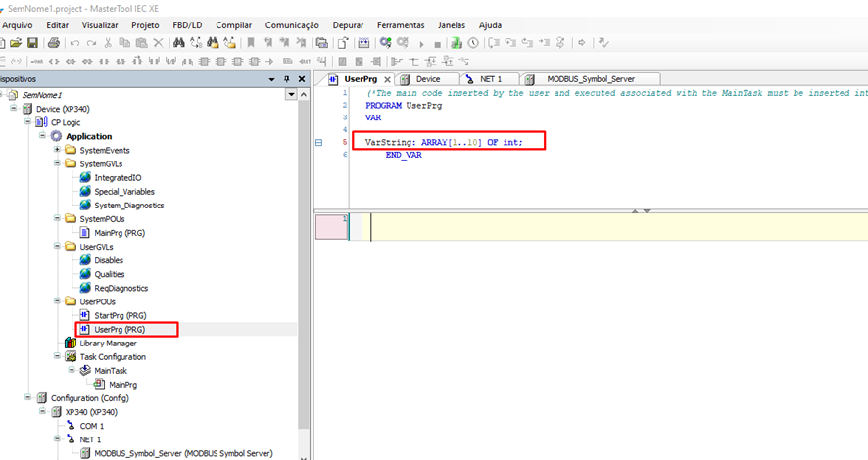Close the UserPrg editor tab
Screen dimensions: 868x460
tap(388, 79)
